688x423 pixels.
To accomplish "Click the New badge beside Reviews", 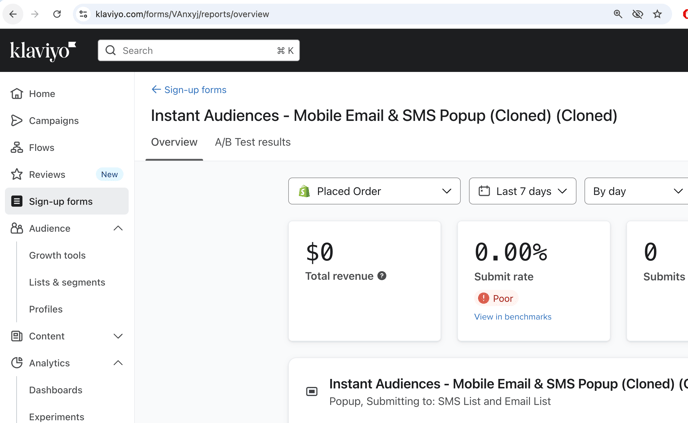I will coord(109,174).
